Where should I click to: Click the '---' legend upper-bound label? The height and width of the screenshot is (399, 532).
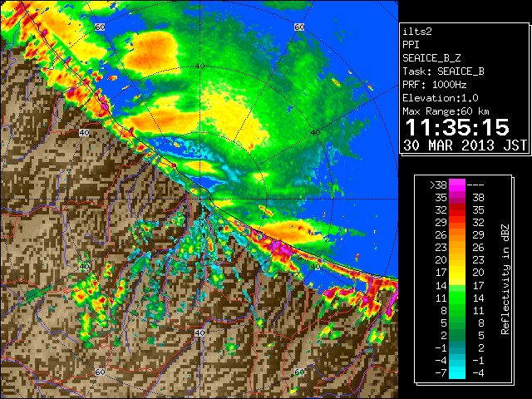(475, 185)
